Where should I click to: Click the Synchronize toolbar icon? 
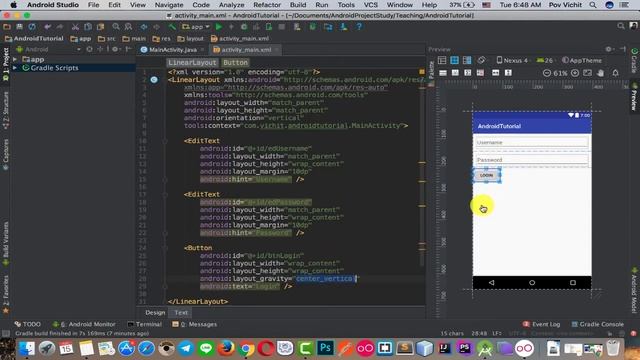pos(32,27)
